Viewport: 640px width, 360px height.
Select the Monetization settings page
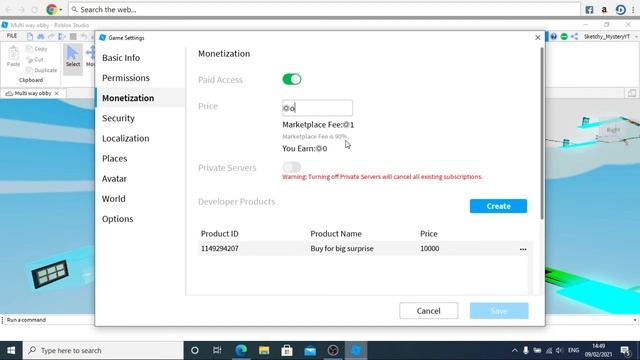pos(128,98)
